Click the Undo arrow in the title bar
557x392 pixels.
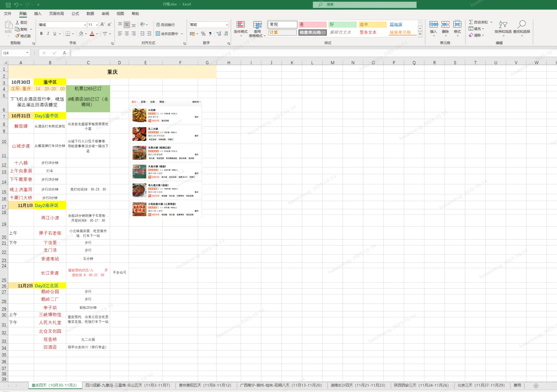16,4
